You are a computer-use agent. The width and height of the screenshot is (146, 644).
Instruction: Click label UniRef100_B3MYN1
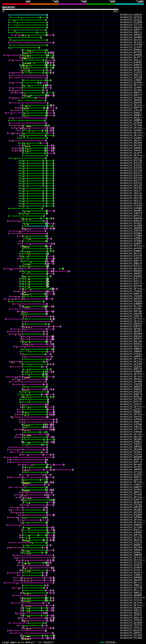131,63
